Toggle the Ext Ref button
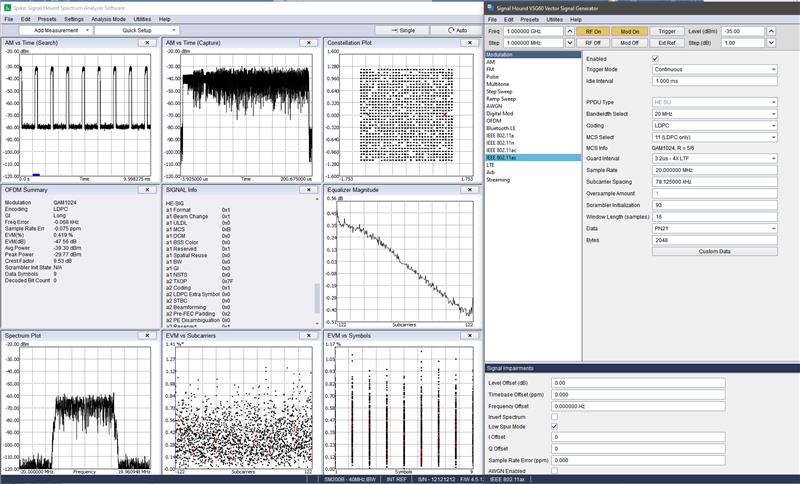This screenshot has height=484, width=800. [667, 43]
